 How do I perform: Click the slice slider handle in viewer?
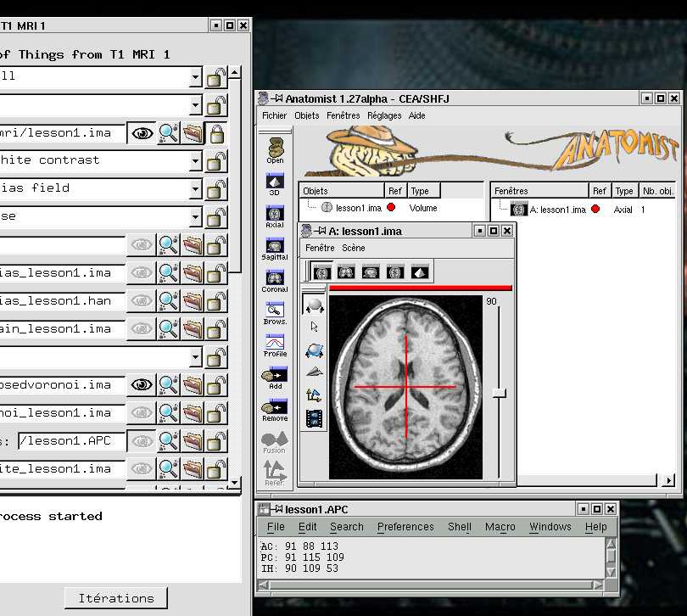click(500, 393)
